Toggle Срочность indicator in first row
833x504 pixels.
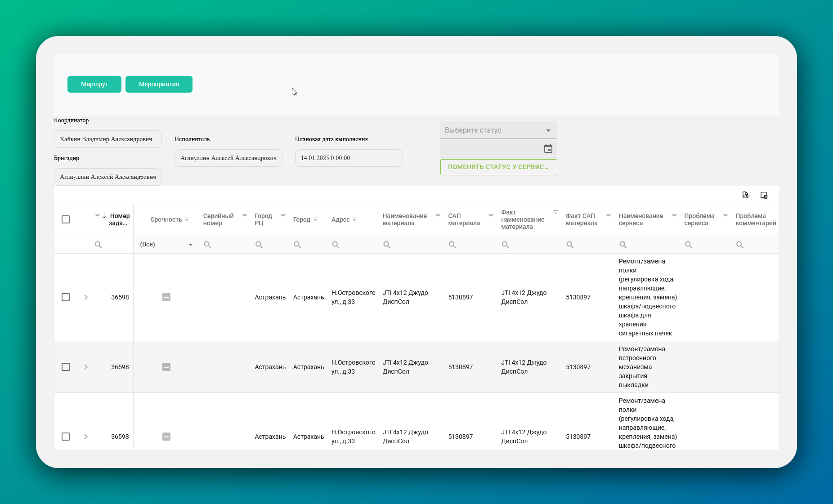pyautogui.click(x=166, y=297)
